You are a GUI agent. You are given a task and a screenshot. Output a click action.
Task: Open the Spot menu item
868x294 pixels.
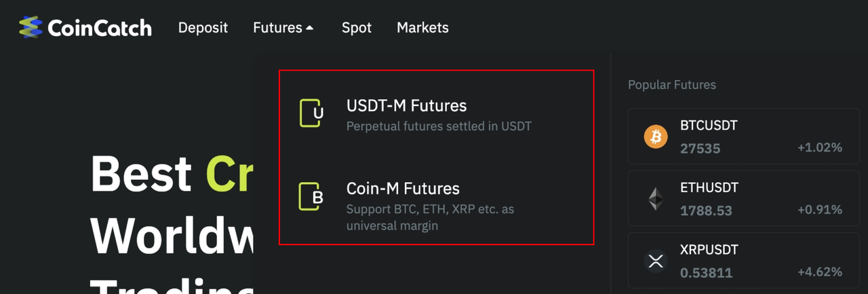tap(357, 28)
